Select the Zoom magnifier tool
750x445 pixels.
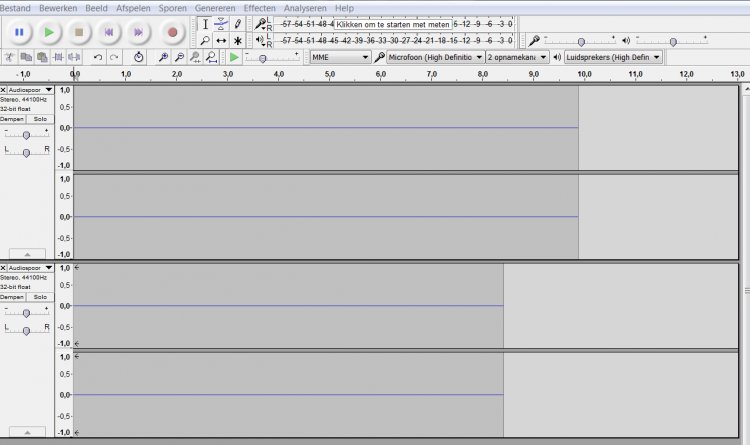[205, 41]
